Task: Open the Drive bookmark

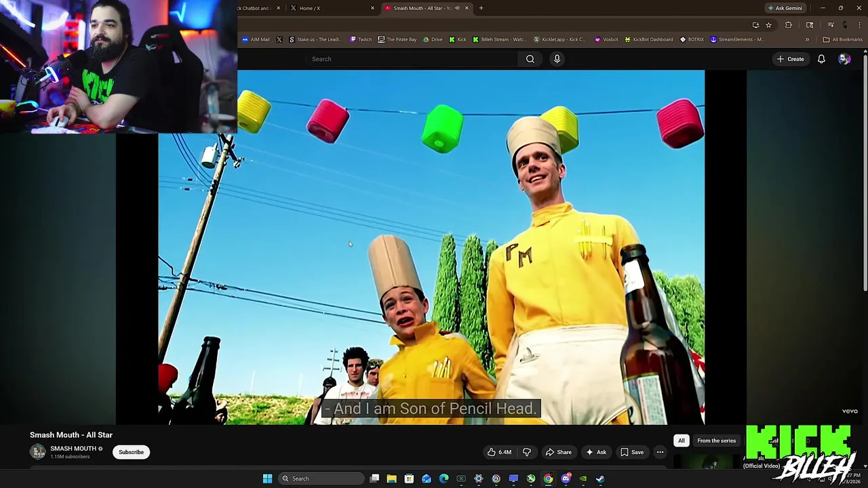Action: [x=433, y=39]
